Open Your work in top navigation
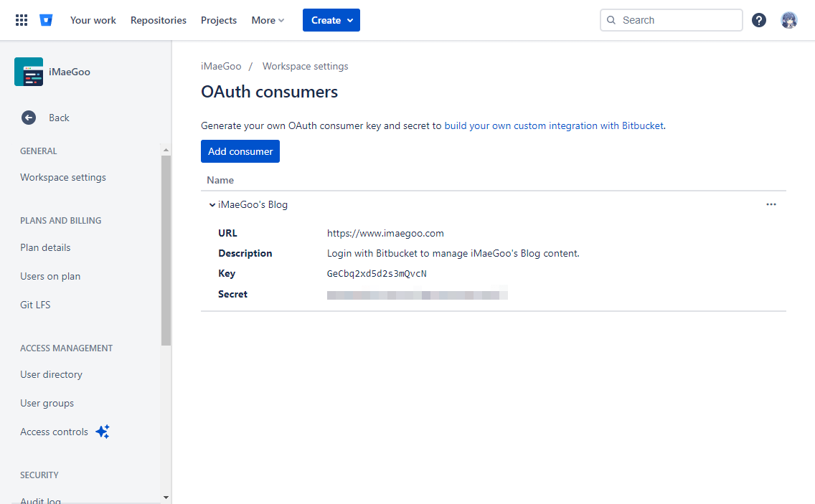 (93, 20)
